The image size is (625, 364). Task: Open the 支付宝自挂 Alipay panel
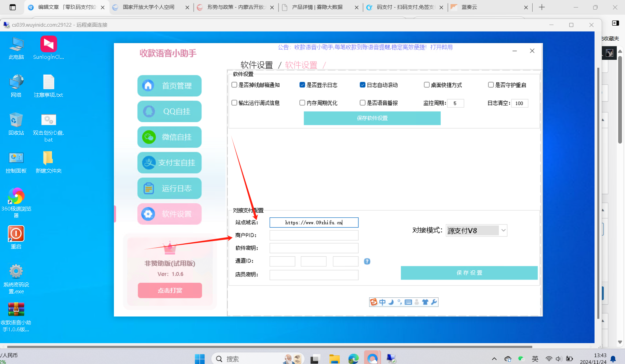(169, 162)
